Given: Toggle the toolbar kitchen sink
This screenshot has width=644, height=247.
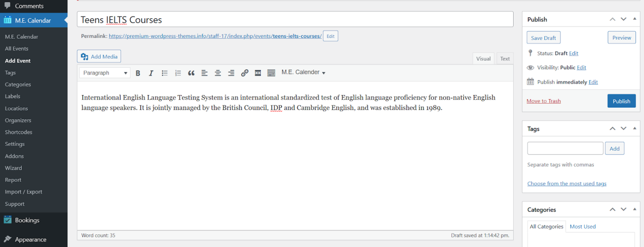Looking at the screenshot, I should (x=271, y=73).
